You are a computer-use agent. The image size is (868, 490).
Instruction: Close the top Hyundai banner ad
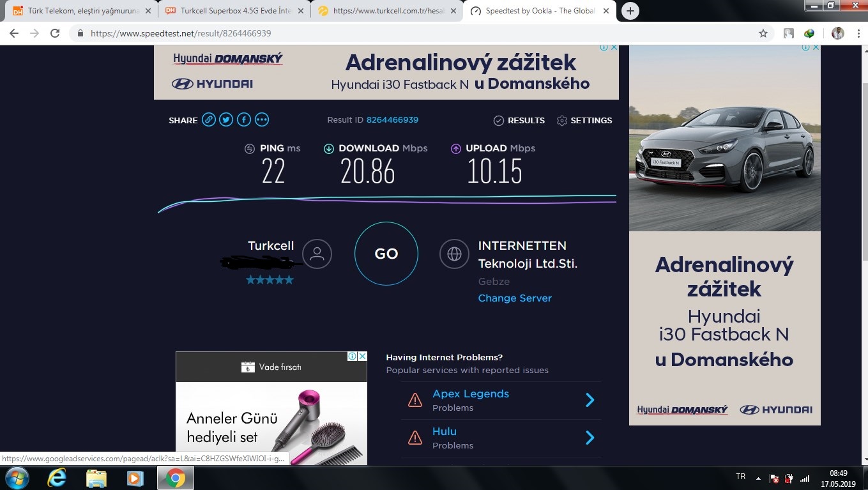pos(614,47)
